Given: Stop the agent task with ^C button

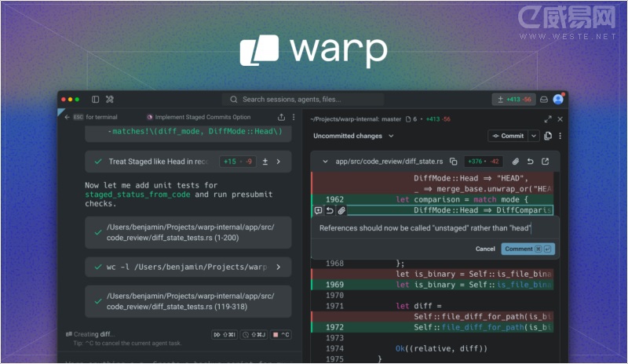Looking at the screenshot, I should pyautogui.click(x=281, y=334).
